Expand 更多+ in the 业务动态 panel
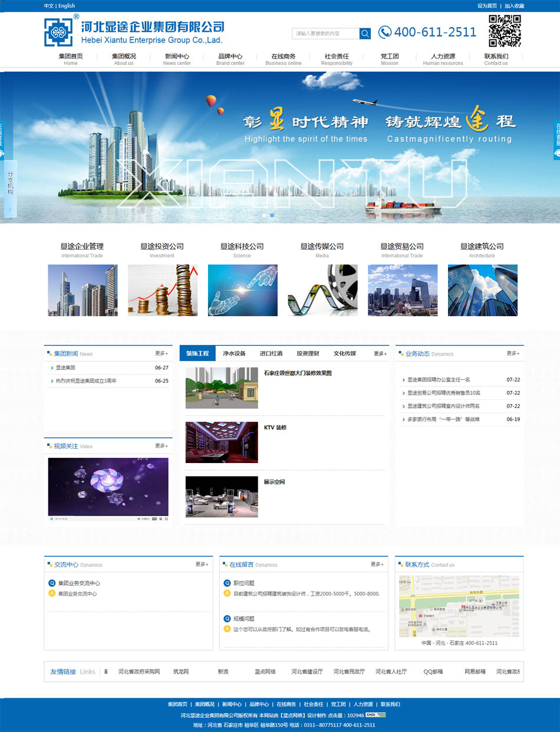The image size is (560, 732). 513,353
